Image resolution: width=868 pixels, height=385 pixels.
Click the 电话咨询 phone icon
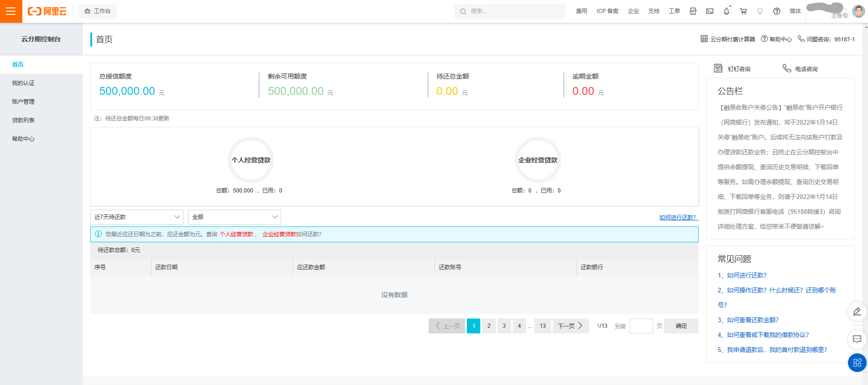787,68
